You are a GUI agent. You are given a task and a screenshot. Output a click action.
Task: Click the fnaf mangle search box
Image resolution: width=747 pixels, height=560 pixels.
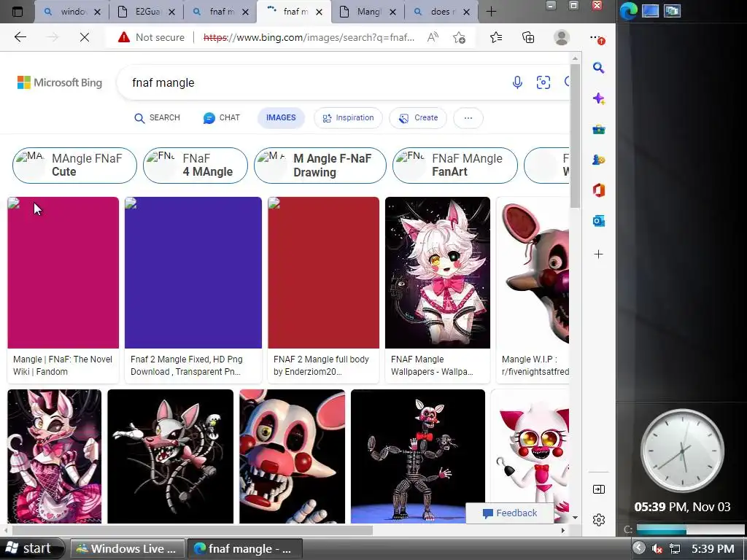(314, 82)
